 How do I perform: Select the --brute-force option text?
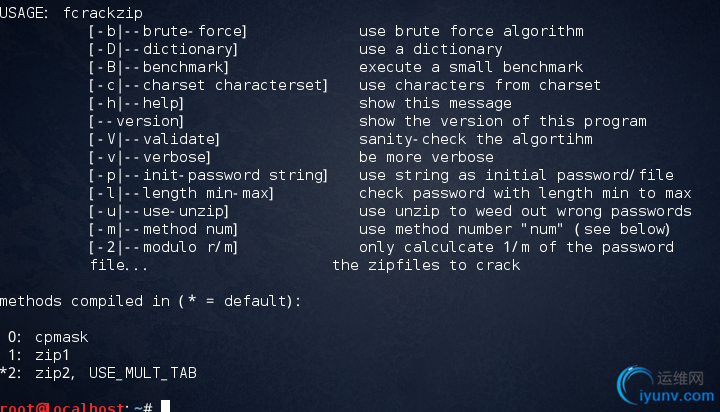tap(168, 31)
